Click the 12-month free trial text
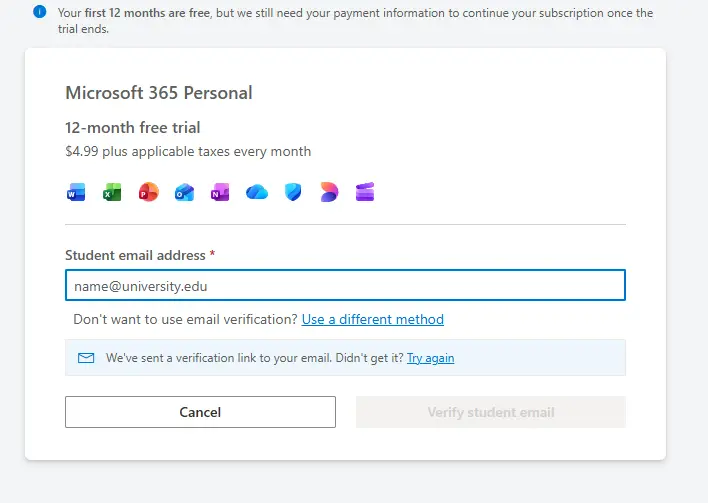 (x=133, y=127)
